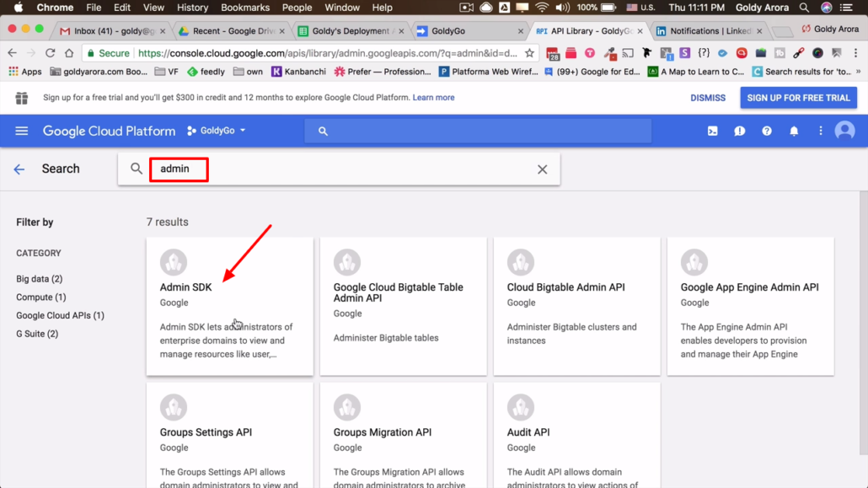The width and height of the screenshot is (868, 488).
Task: Open the Window menu
Action: tap(341, 8)
